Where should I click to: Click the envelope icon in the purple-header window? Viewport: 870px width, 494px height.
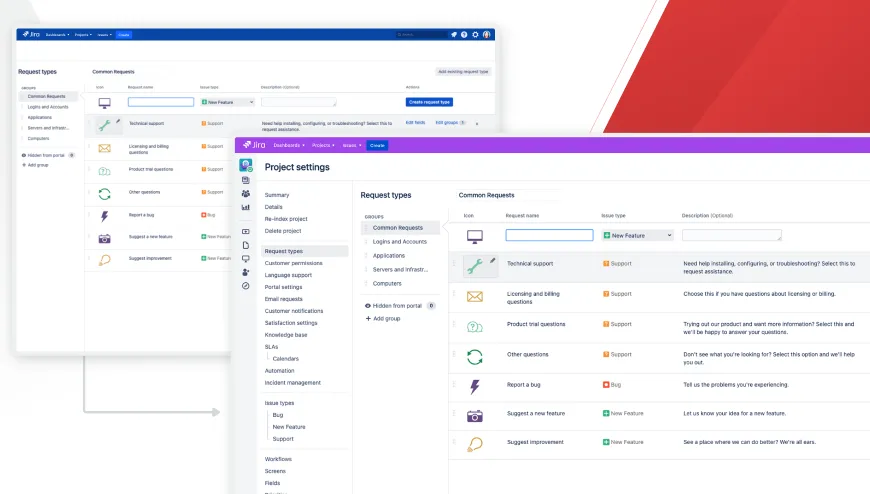tap(475, 296)
